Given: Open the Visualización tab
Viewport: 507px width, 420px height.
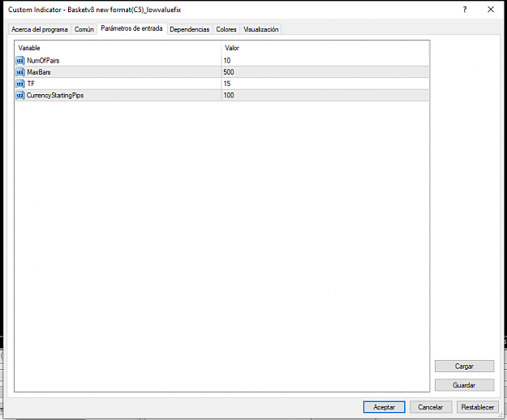Looking at the screenshot, I should [260, 29].
